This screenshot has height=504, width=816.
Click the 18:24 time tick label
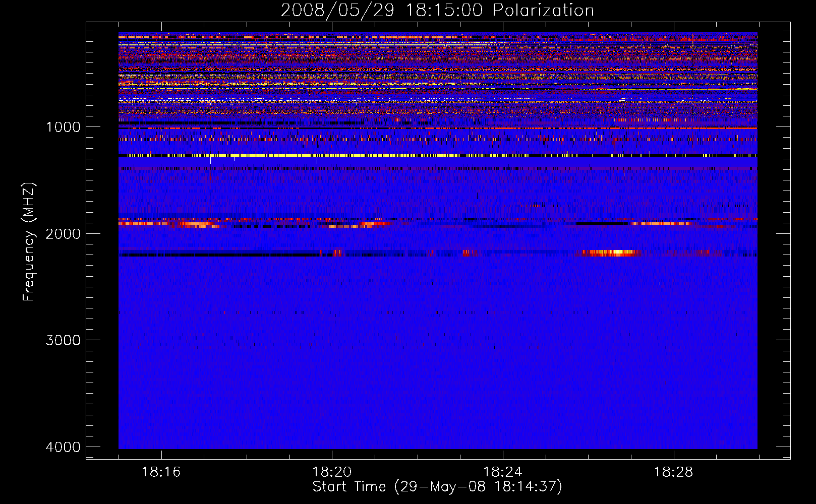coord(502,472)
